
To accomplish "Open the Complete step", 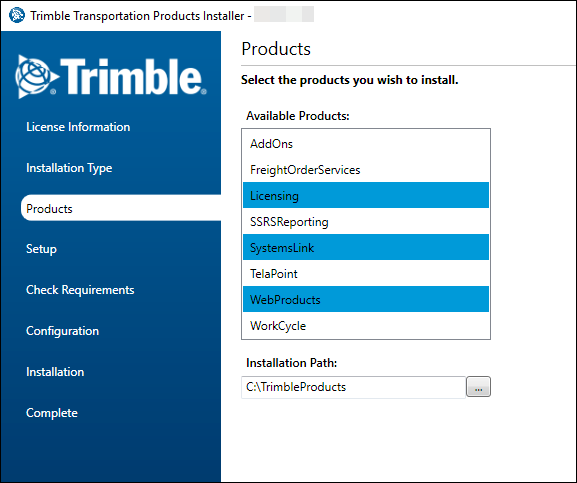I will click(x=52, y=413).
